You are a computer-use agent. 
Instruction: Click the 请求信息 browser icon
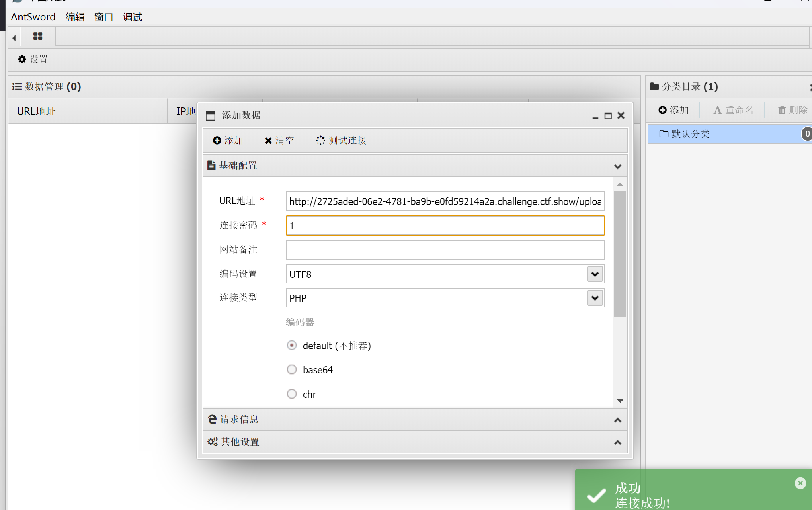(212, 419)
